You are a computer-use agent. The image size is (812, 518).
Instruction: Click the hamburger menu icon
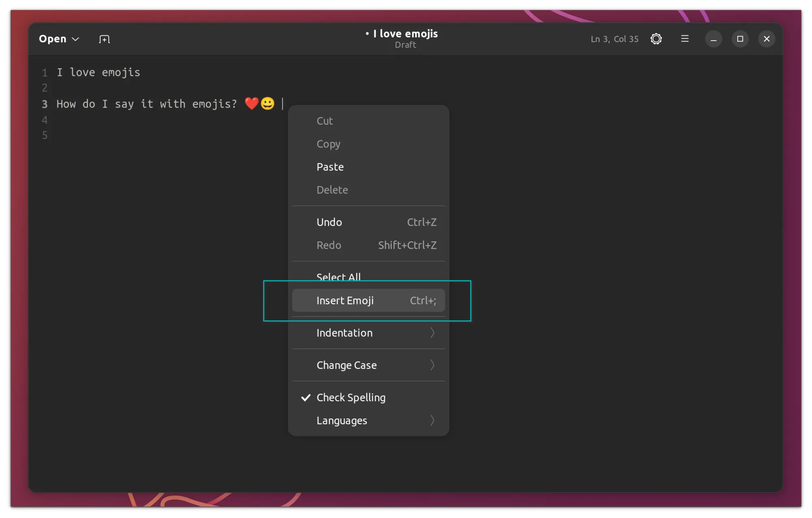(x=685, y=39)
